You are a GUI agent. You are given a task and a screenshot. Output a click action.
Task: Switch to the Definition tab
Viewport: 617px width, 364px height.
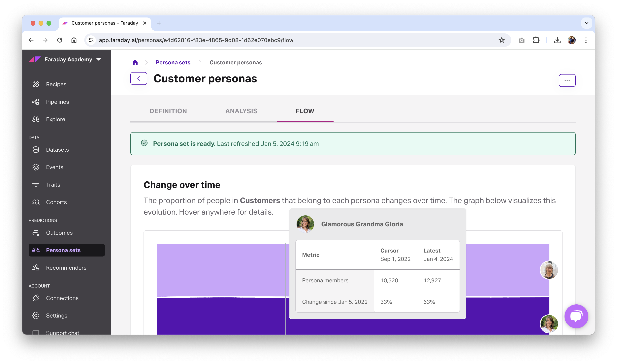point(168,111)
